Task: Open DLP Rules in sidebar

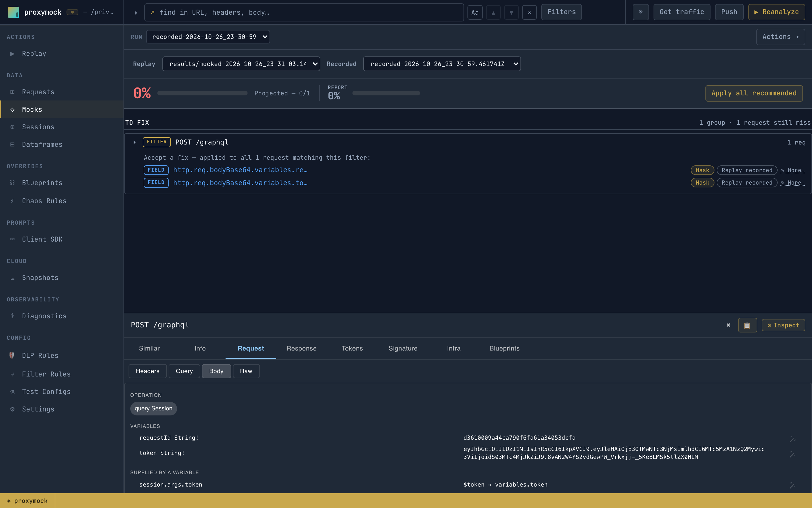Action: (x=62, y=356)
